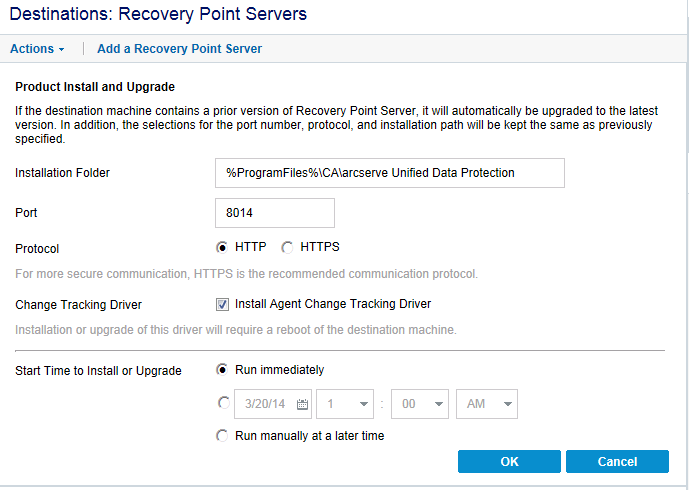
Task: Click the Installation Folder text field
Action: (389, 173)
